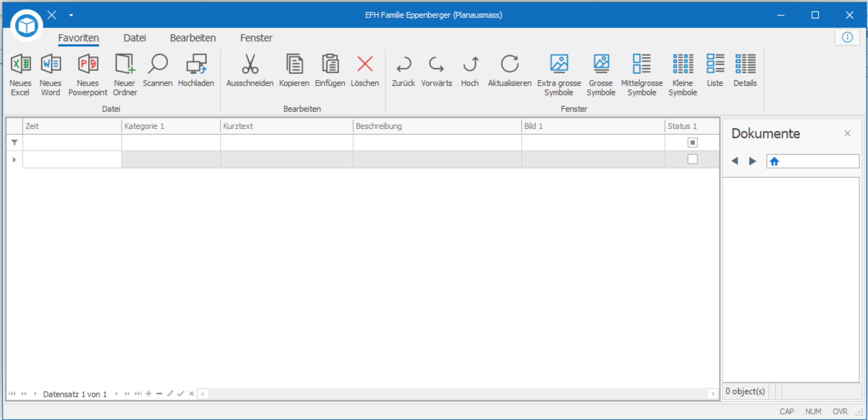Image resolution: width=868 pixels, height=420 pixels.
Task: Go to the home folder in Dokumente
Action: click(x=774, y=161)
